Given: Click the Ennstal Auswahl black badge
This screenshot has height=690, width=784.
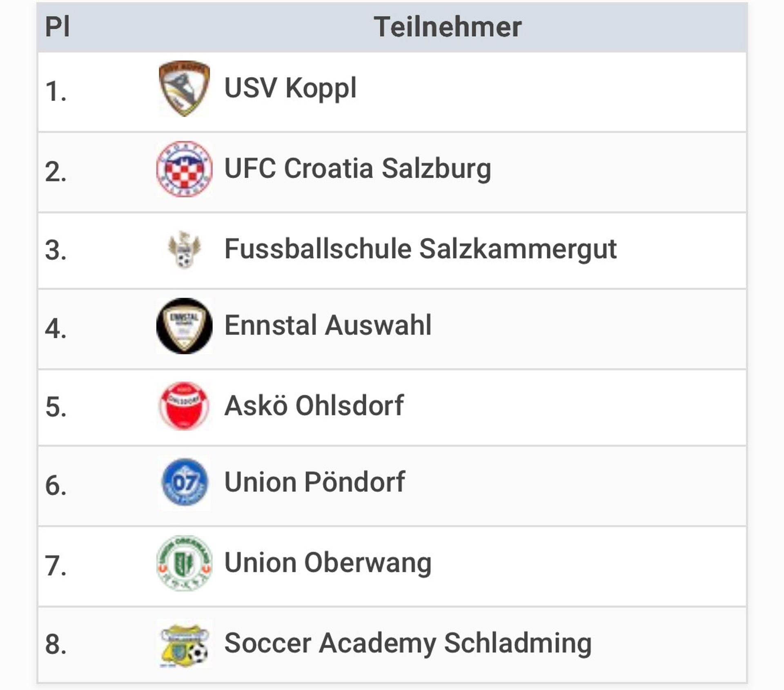Looking at the screenshot, I should pyautogui.click(x=184, y=326).
